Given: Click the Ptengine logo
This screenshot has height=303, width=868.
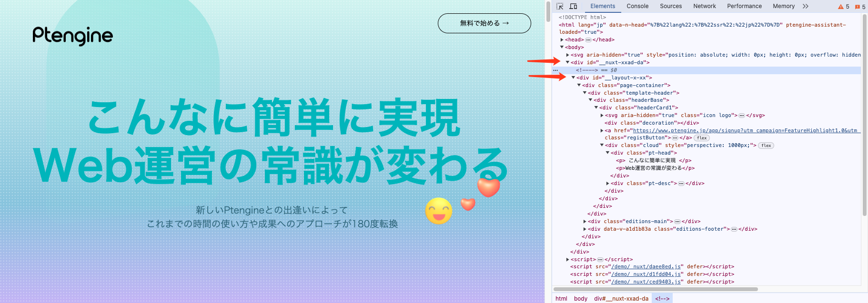Looking at the screenshot, I should [73, 36].
